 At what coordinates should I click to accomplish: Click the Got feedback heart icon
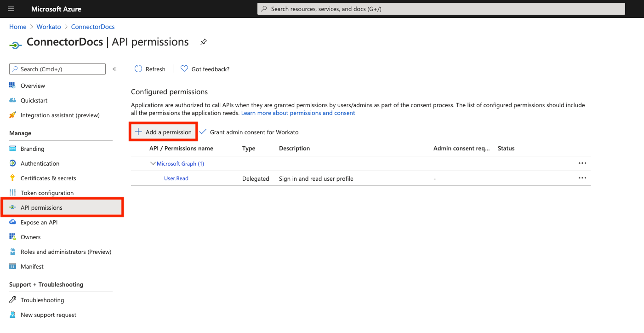(184, 69)
